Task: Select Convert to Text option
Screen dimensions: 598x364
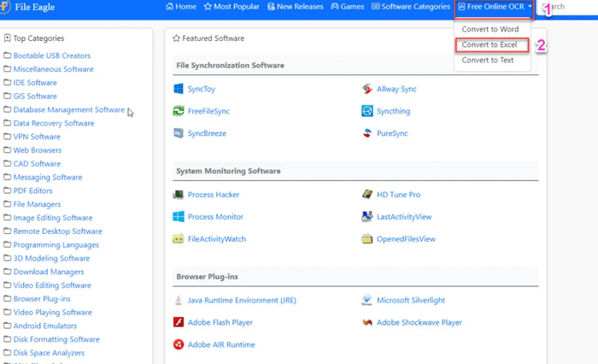Action: [x=488, y=61]
